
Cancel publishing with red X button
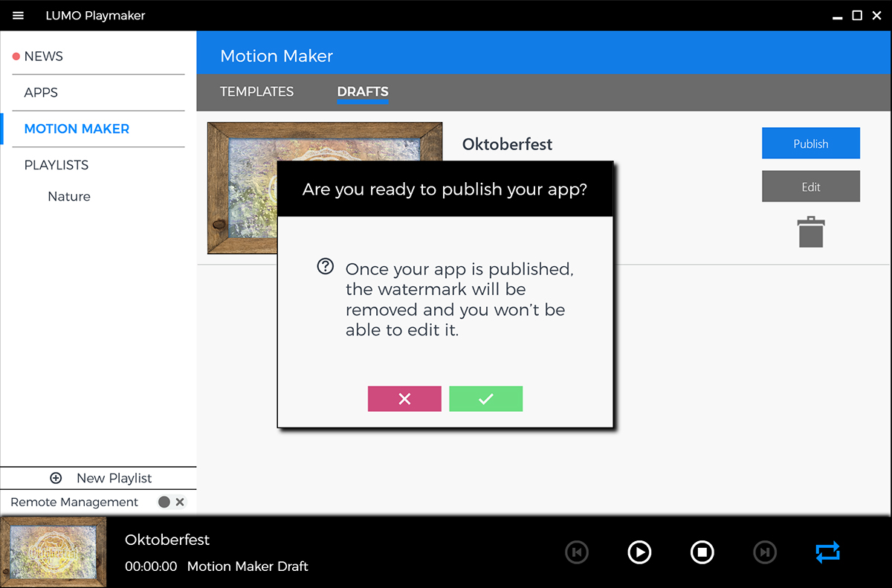pyautogui.click(x=404, y=399)
